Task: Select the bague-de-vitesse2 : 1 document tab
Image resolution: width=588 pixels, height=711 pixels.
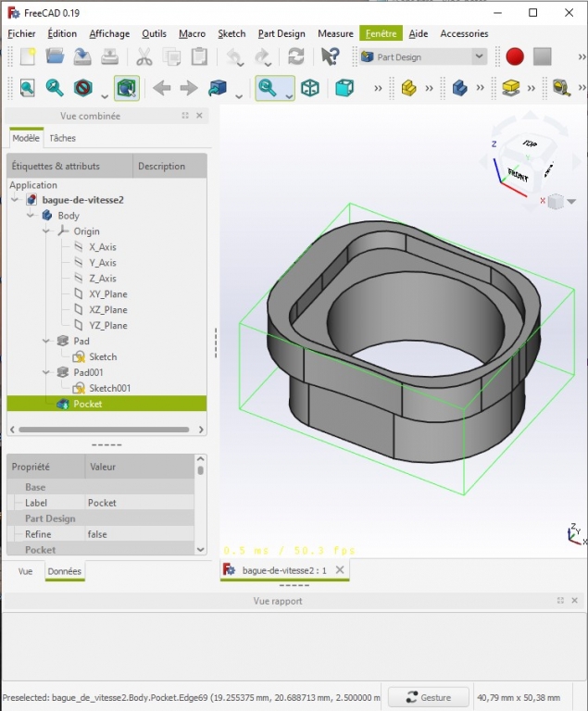Action: click(284, 570)
